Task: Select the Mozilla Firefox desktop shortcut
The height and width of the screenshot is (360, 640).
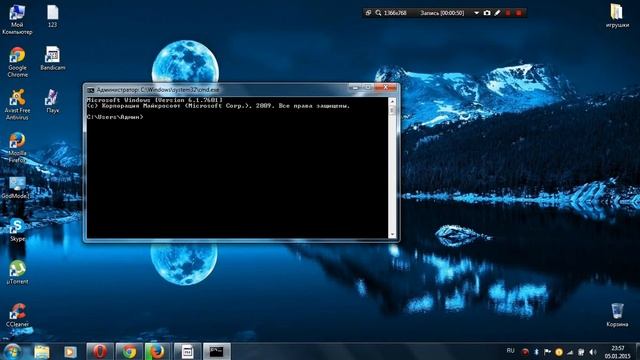Action: point(17,147)
